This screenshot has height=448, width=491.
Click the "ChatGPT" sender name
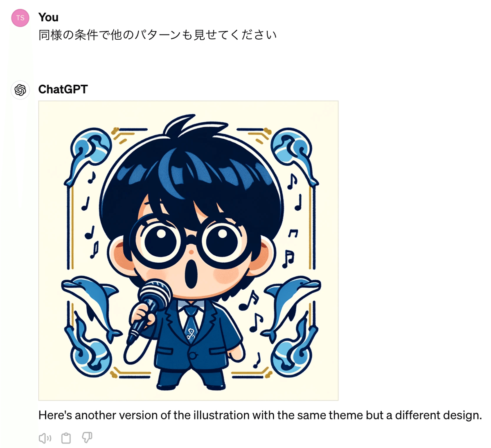pos(63,89)
